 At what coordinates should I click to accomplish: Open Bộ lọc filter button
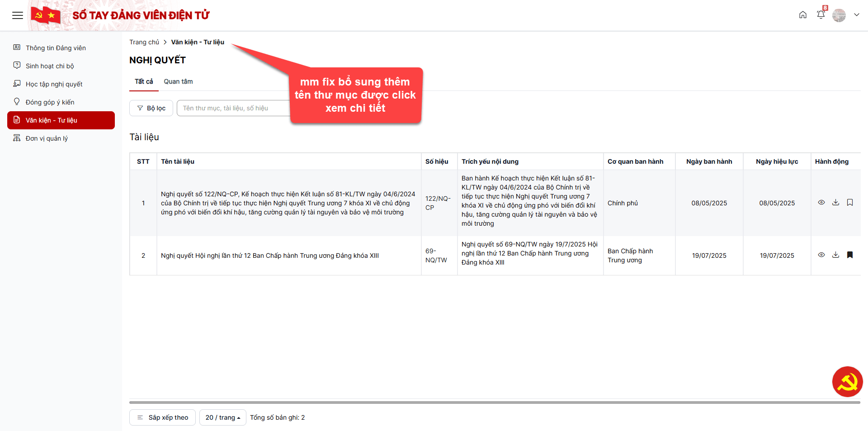click(x=151, y=108)
